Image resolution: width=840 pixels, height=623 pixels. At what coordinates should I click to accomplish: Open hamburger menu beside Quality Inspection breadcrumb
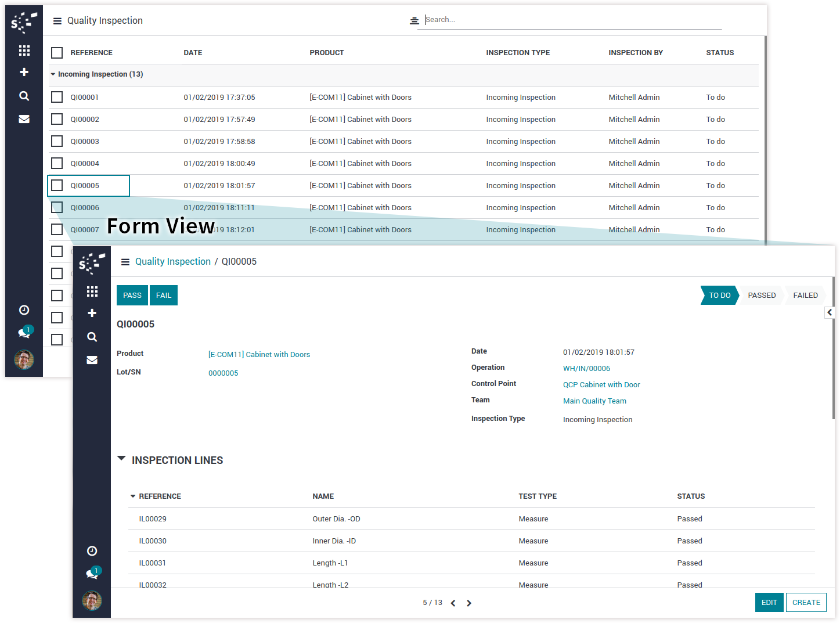(x=125, y=262)
